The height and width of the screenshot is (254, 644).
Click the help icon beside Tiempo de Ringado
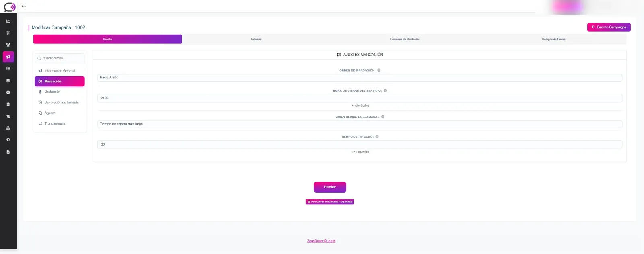[377, 137]
